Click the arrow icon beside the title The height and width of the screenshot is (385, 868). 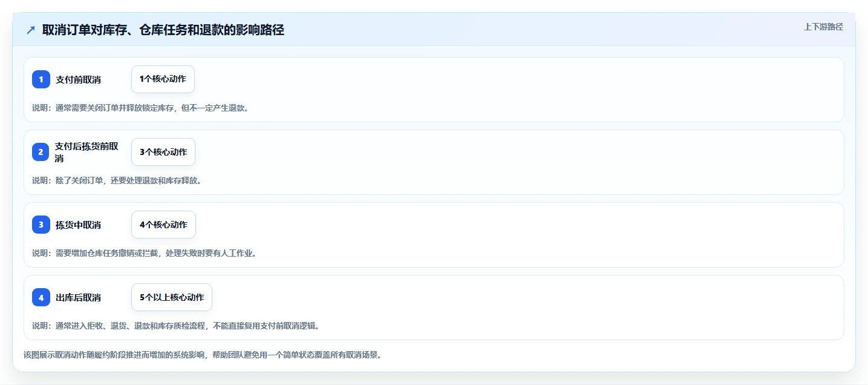point(31,30)
